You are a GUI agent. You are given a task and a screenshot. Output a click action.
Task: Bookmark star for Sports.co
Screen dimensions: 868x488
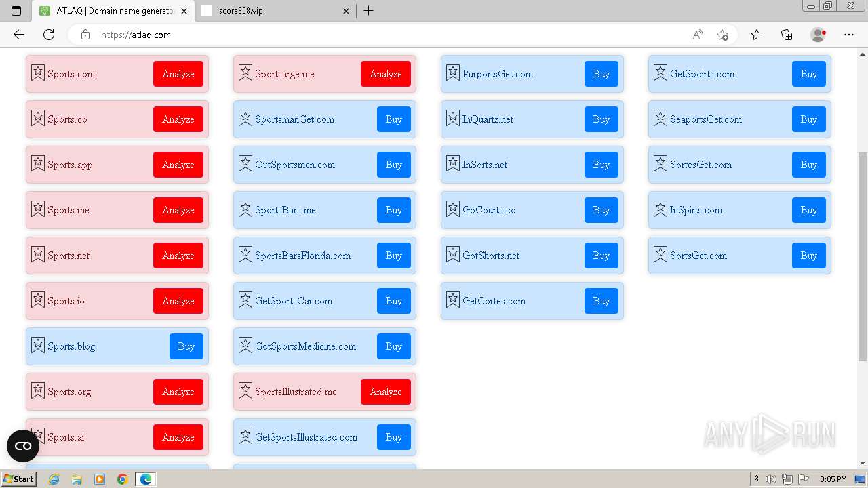[x=38, y=118]
